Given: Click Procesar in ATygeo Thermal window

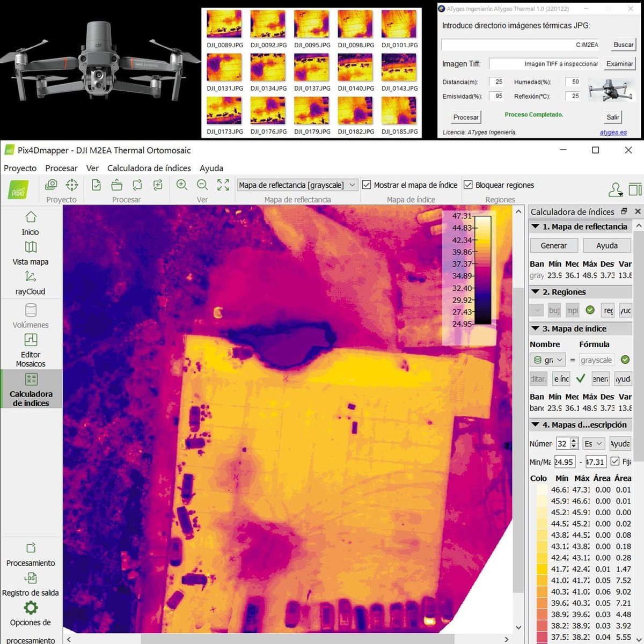Looking at the screenshot, I should (x=466, y=117).
